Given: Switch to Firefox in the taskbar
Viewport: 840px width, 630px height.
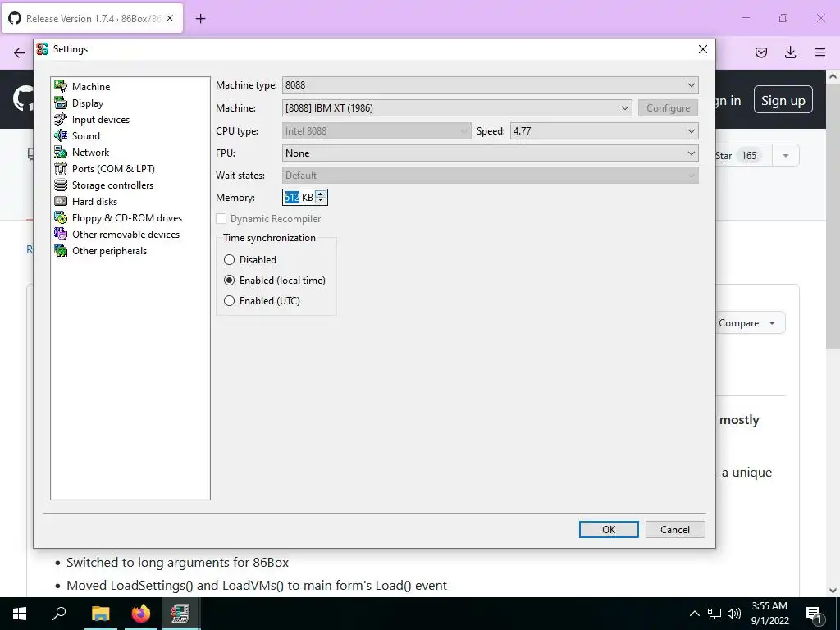Looking at the screenshot, I should pyautogui.click(x=141, y=614).
